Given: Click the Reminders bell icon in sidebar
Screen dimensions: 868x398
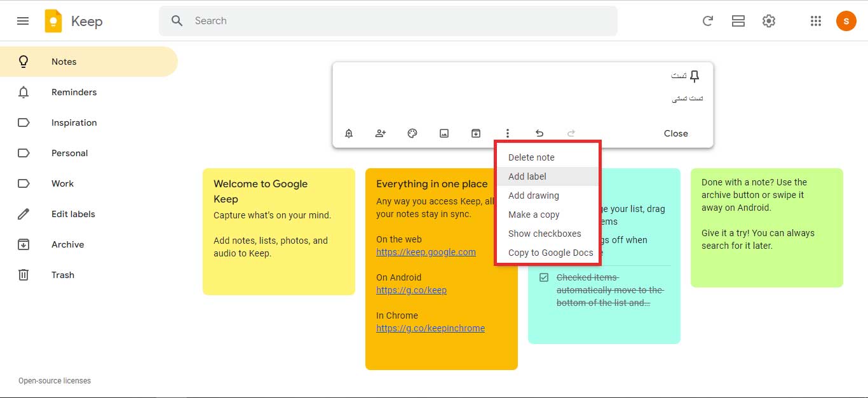Looking at the screenshot, I should pos(24,92).
